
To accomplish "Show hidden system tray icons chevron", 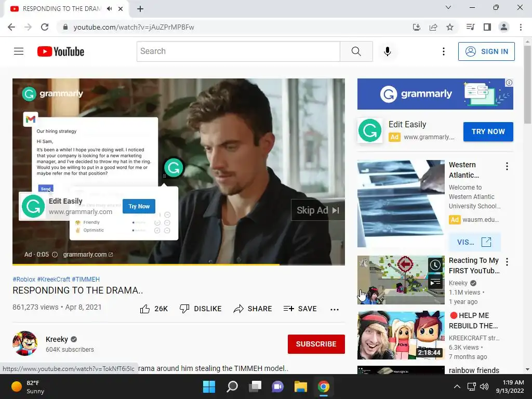I will [457, 387].
